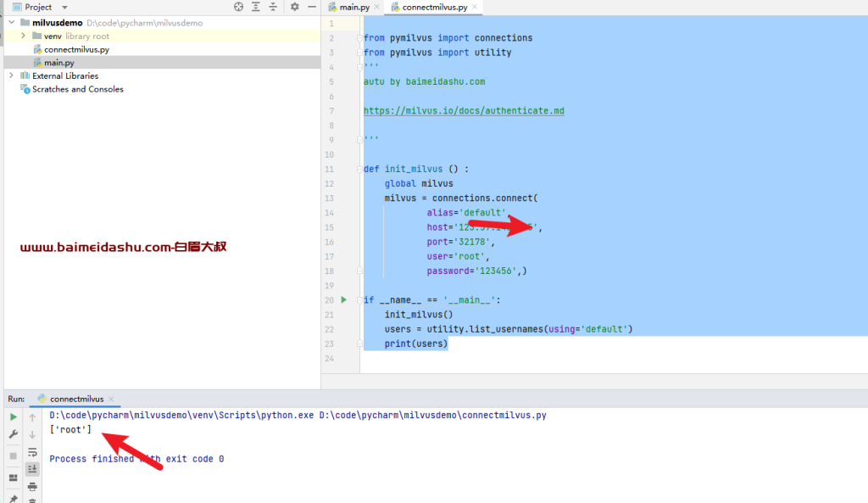The width and height of the screenshot is (868, 503).
Task: Open the Project view dropdown
Action: point(64,7)
